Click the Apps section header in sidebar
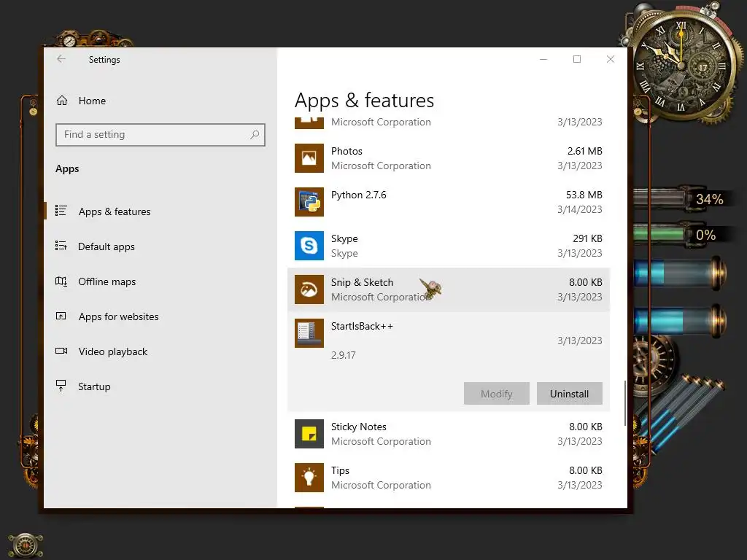747x560 pixels. (x=67, y=169)
